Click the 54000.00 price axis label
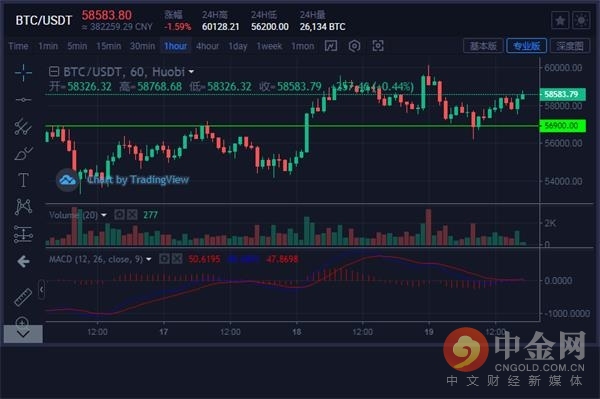 click(x=563, y=181)
